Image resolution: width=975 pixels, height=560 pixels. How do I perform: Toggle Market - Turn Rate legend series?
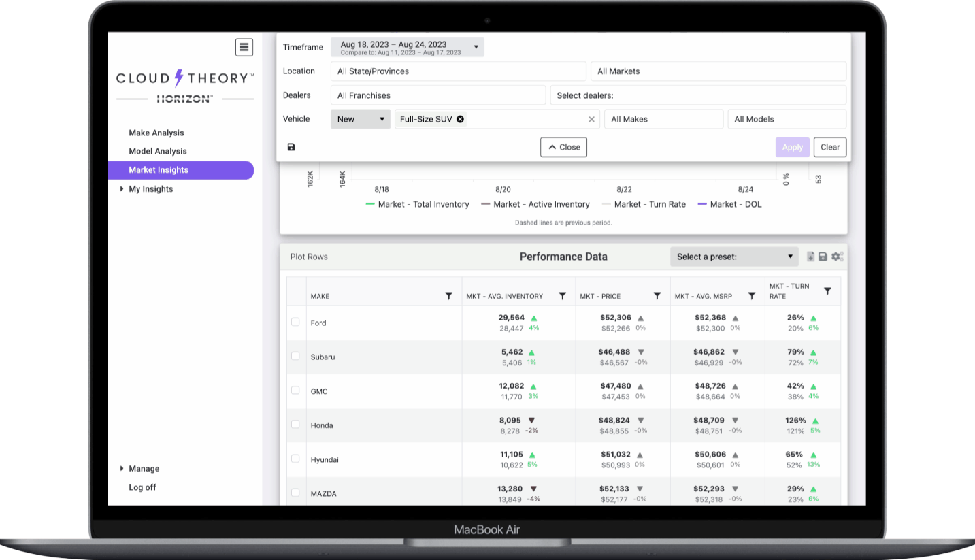tap(644, 204)
